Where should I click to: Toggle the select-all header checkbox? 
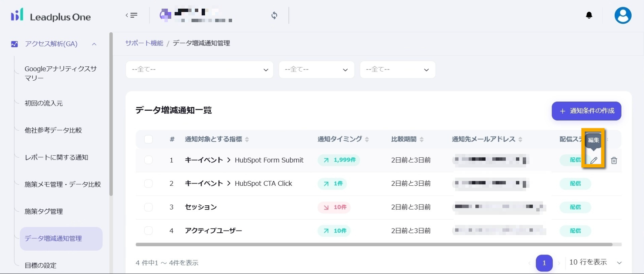click(x=148, y=139)
